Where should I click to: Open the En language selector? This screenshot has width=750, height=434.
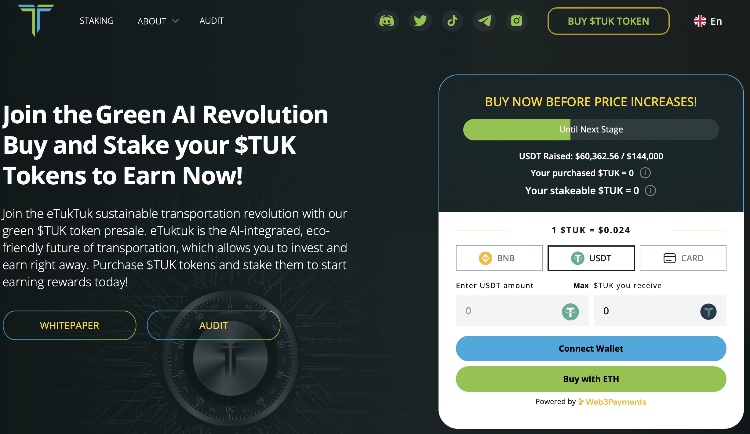[x=708, y=21]
